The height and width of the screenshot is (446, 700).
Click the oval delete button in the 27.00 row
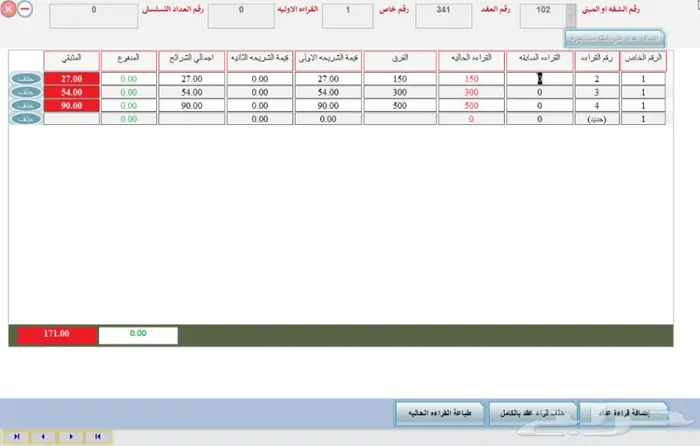pyautogui.click(x=26, y=79)
